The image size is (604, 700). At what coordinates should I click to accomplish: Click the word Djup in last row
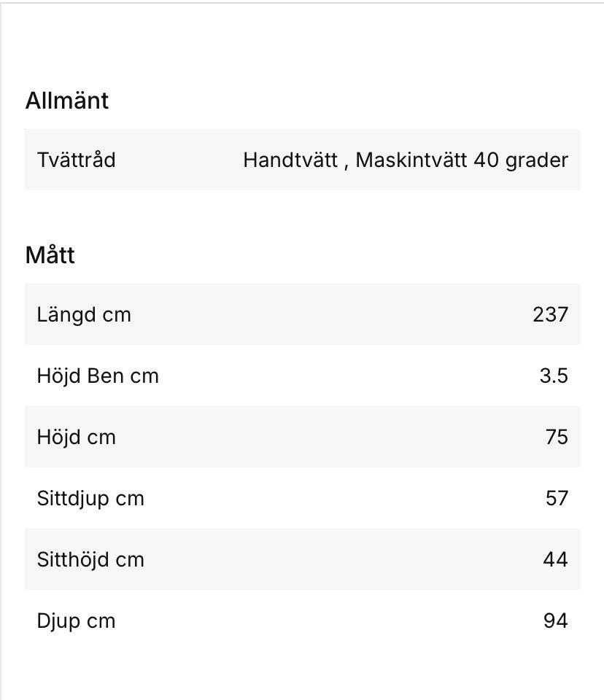point(58,621)
